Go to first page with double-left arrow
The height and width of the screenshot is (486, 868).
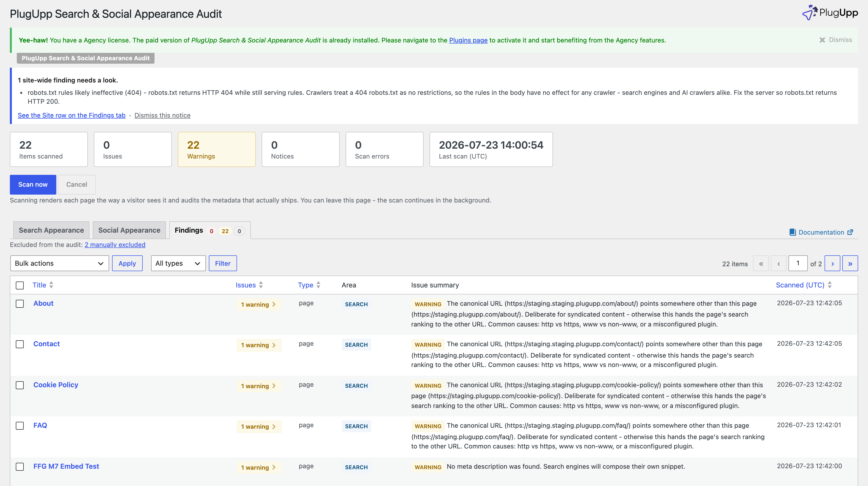[761, 263]
